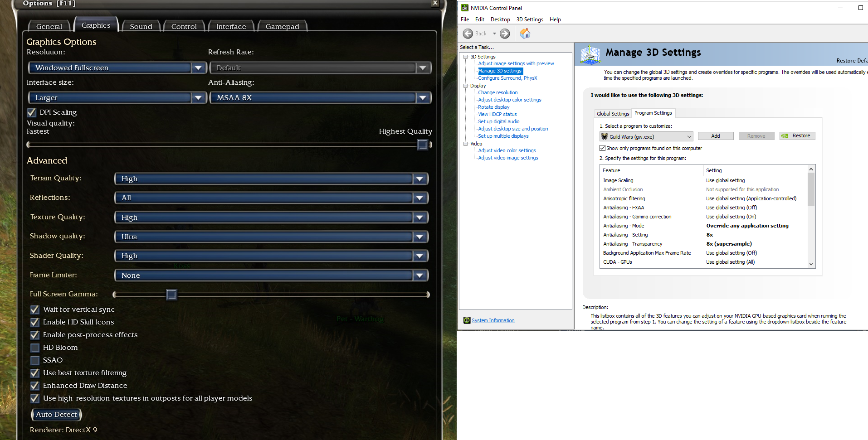Uncheck Show only programs found on this computer
The width and height of the screenshot is (868, 440).
pos(602,148)
